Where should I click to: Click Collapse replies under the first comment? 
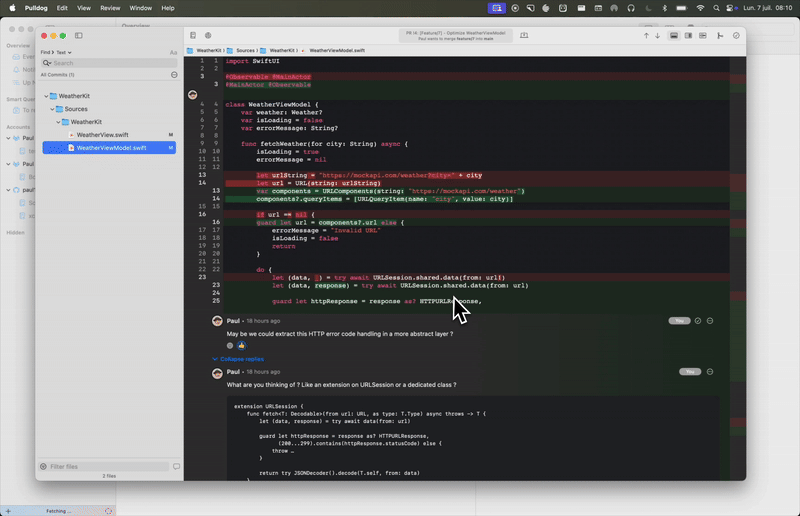pyautogui.click(x=242, y=359)
